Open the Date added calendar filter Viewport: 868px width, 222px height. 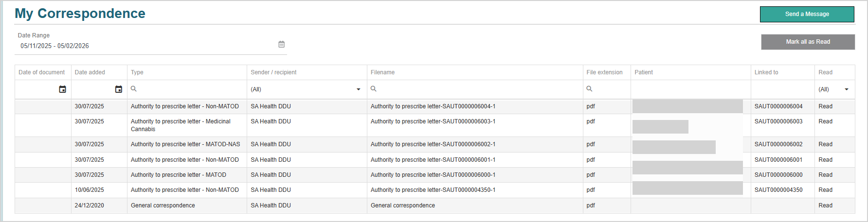pyautogui.click(x=118, y=89)
